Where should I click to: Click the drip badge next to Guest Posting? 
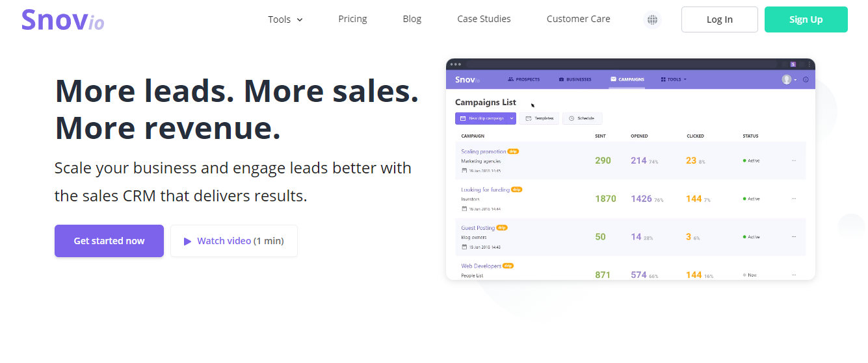502,228
